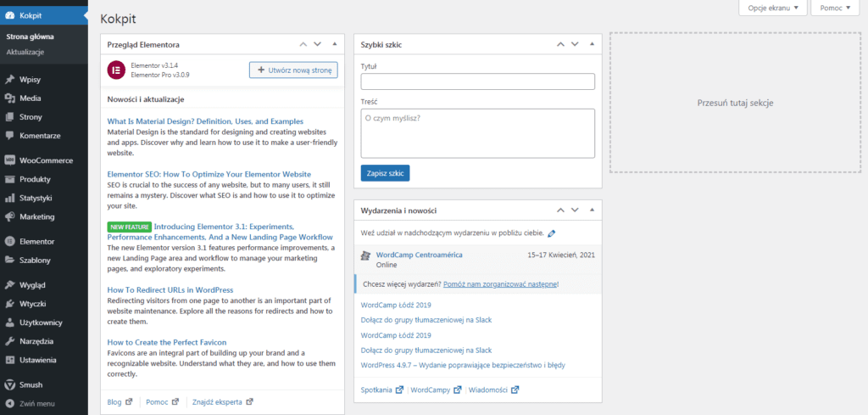The height and width of the screenshot is (415, 868).
Task: Click the Komentarze speech bubble icon
Action: pos(9,135)
